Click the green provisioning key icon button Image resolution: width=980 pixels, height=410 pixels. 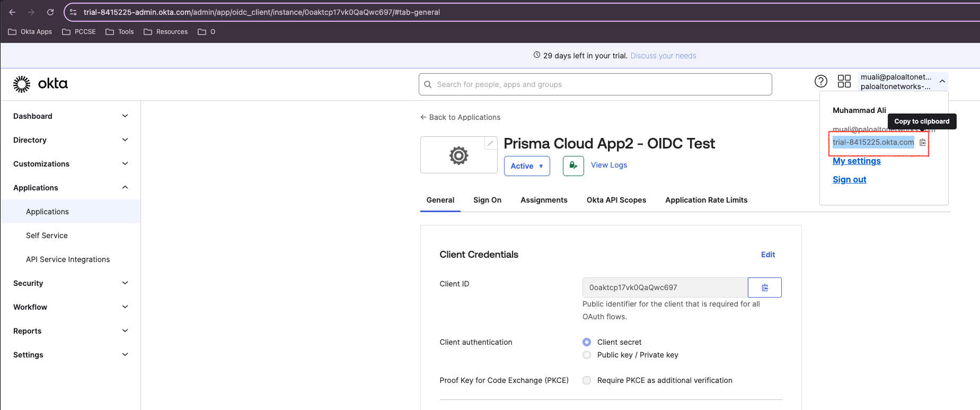pyautogui.click(x=573, y=165)
